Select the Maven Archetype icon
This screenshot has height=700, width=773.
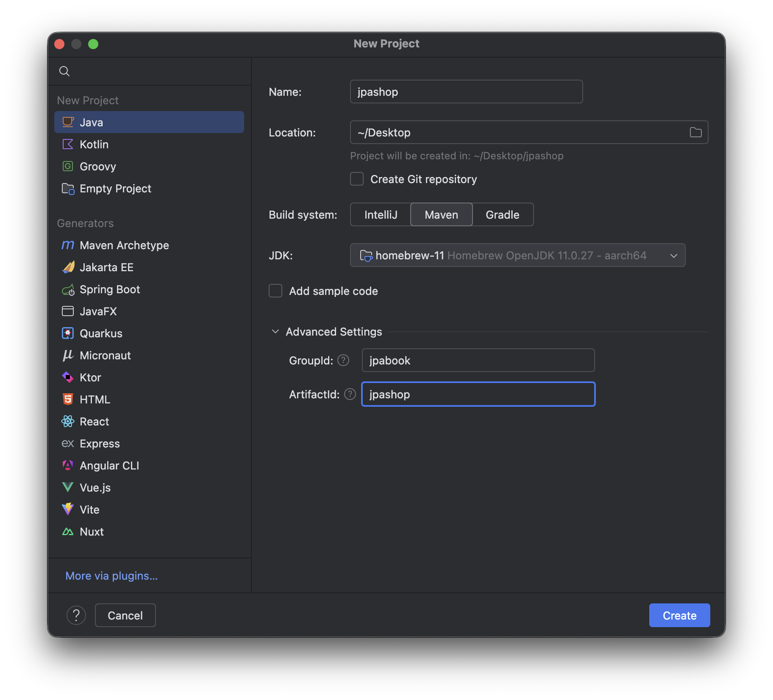click(x=68, y=245)
